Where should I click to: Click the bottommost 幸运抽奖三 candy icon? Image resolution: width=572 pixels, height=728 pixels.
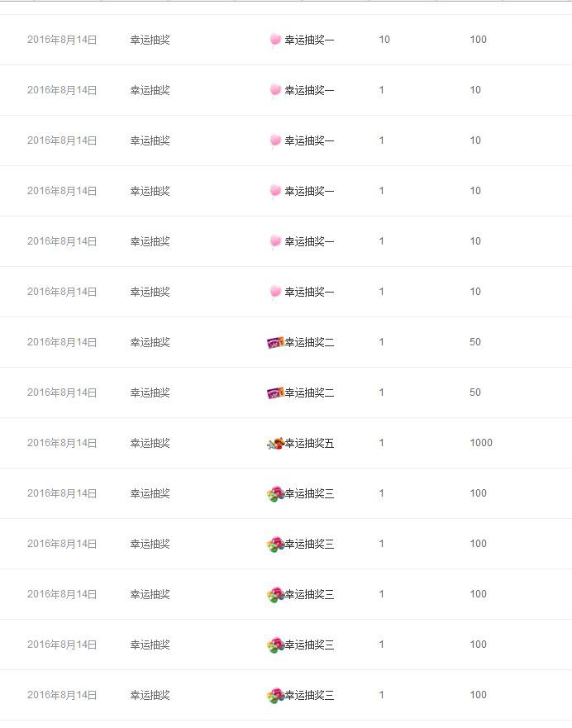[275, 696]
